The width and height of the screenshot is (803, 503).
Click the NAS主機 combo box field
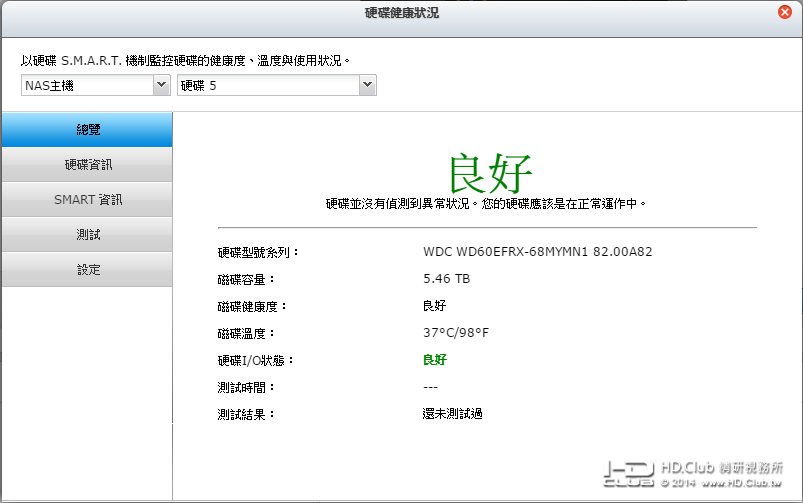click(95, 85)
